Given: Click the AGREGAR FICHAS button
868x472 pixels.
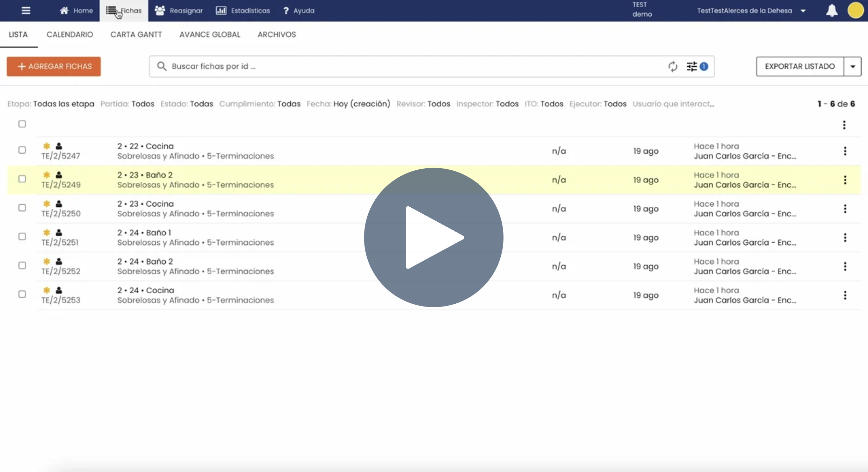Looking at the screenshot, I should [x=53, y=66].
